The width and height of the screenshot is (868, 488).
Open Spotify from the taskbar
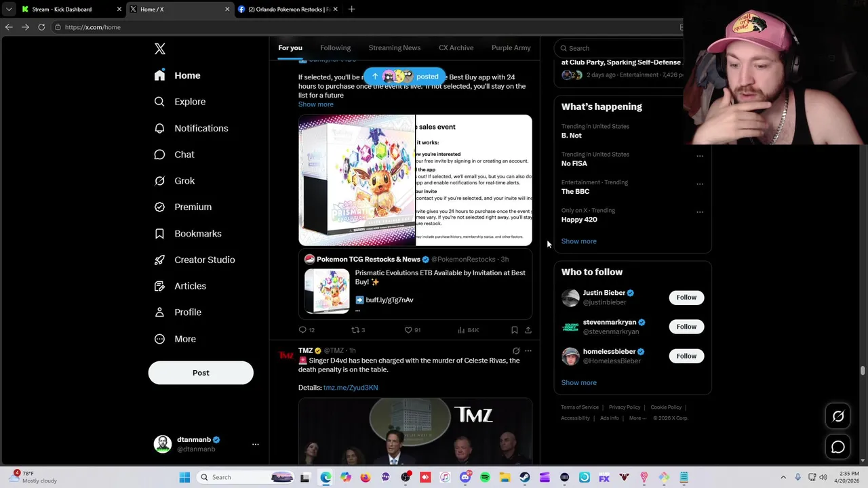(x=485, y=477)
